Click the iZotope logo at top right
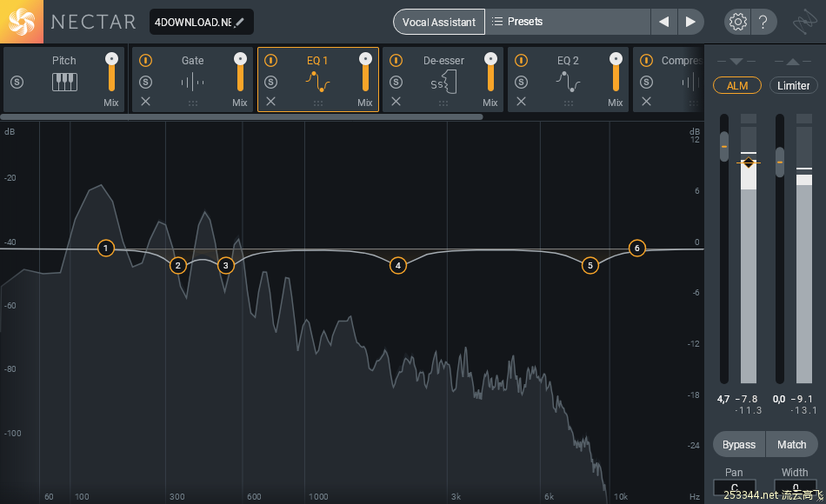Screen dimensions: 826x504 coord(805,22)
